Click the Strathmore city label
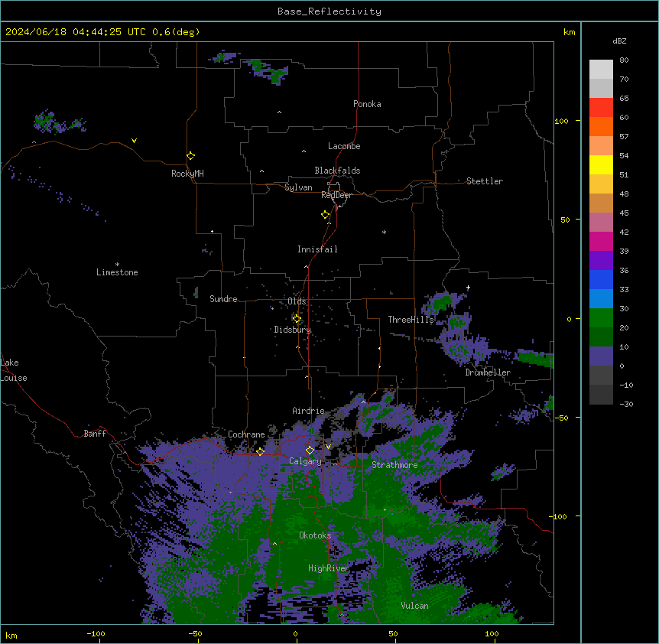The height and width of the screenshot is (644, 659). [394, 465]
